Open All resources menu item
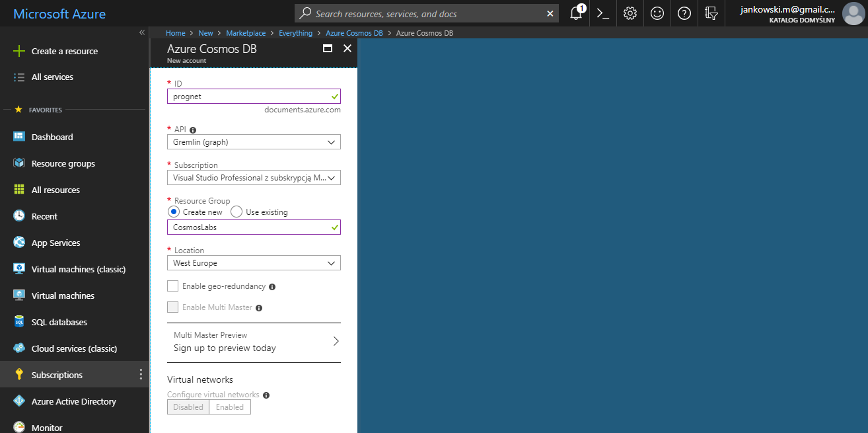The height and width of the screenshot is (433, 868). (75, 190)
